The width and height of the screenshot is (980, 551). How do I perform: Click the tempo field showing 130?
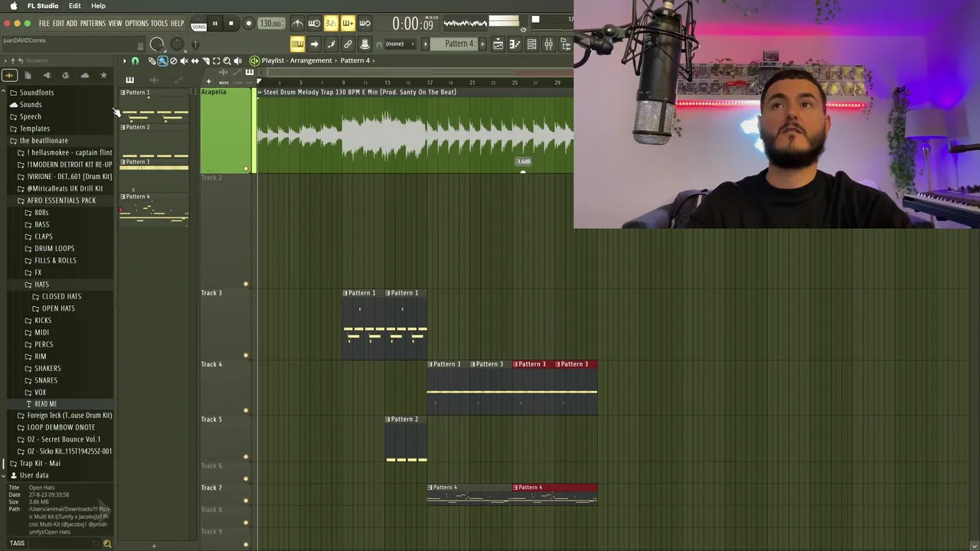click(270, 23)
